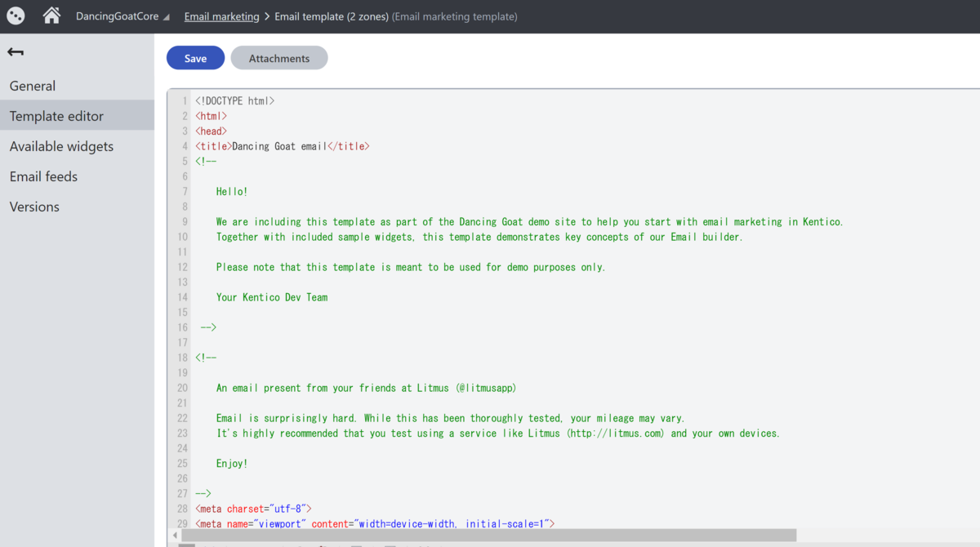Click the opening head tag line

212,131
